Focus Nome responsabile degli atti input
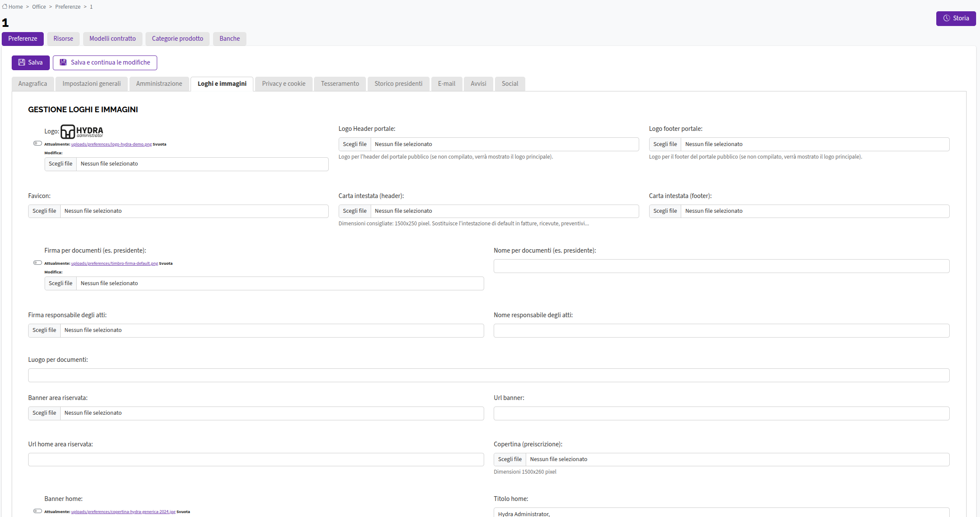The image size is (980, 517). pos(721,331)
